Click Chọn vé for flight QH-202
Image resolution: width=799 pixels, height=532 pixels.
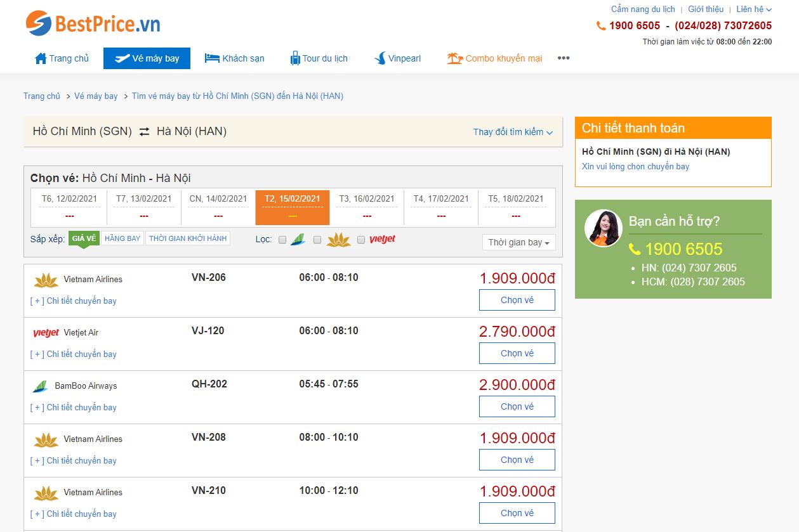click(x=517, y=406)
